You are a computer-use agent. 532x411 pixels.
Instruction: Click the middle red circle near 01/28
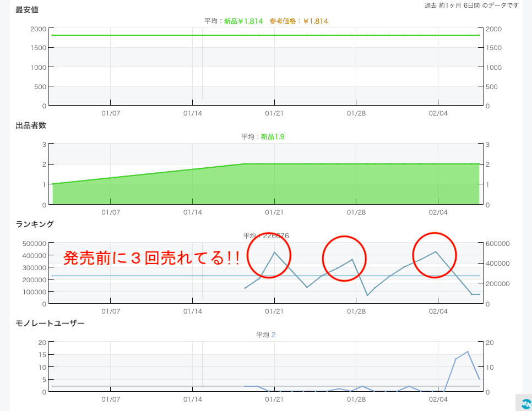pyautogui.click(x=344, y=259)
